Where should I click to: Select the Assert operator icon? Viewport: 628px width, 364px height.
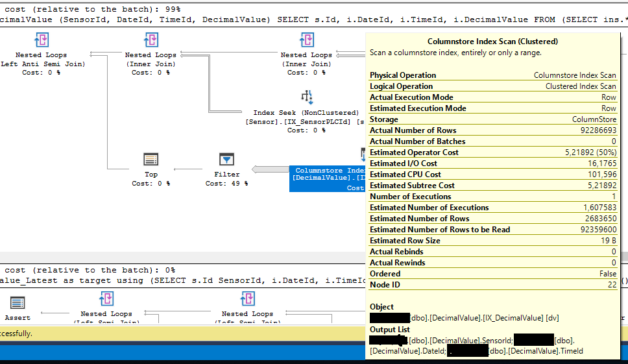18,302
